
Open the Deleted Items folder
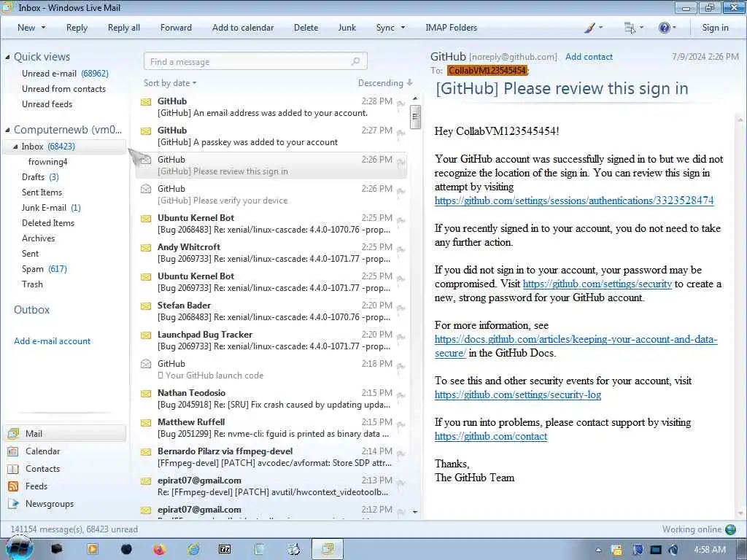click(47, 223)
